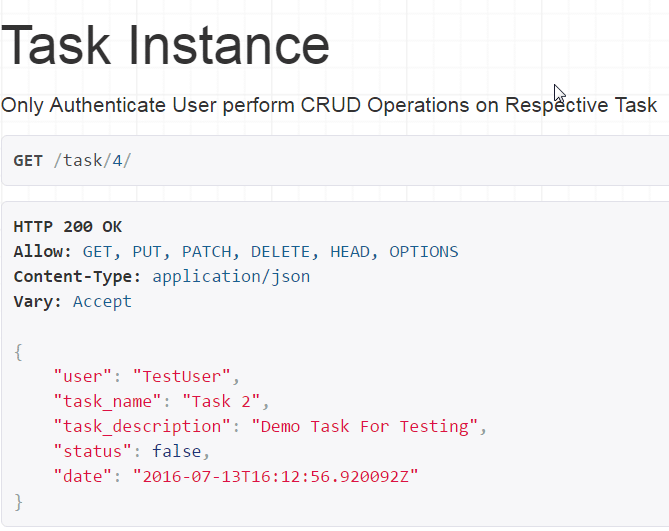Select DELETE in the Allow header

coord(280,252)
